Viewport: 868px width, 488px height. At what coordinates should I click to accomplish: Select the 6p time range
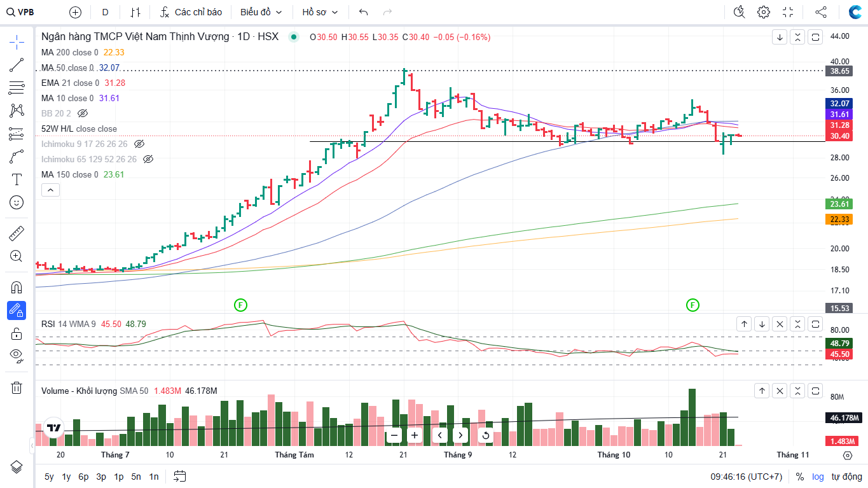[x=83, y=477]
